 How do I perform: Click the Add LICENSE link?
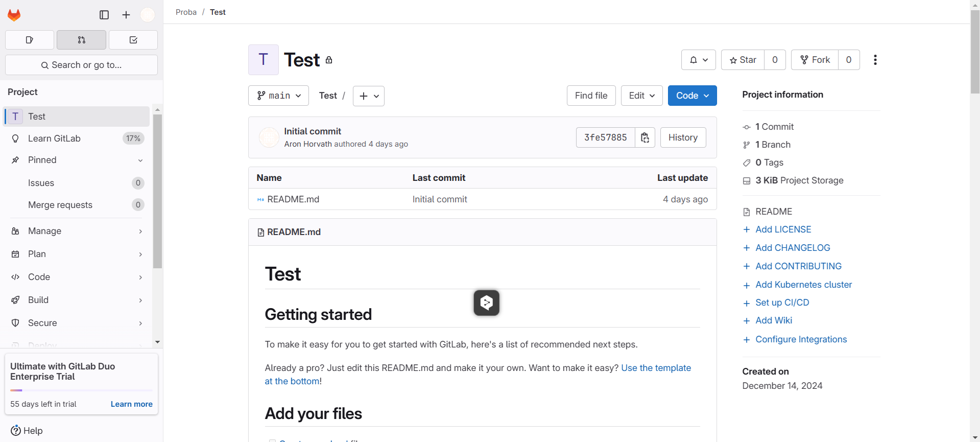point(783,229)
